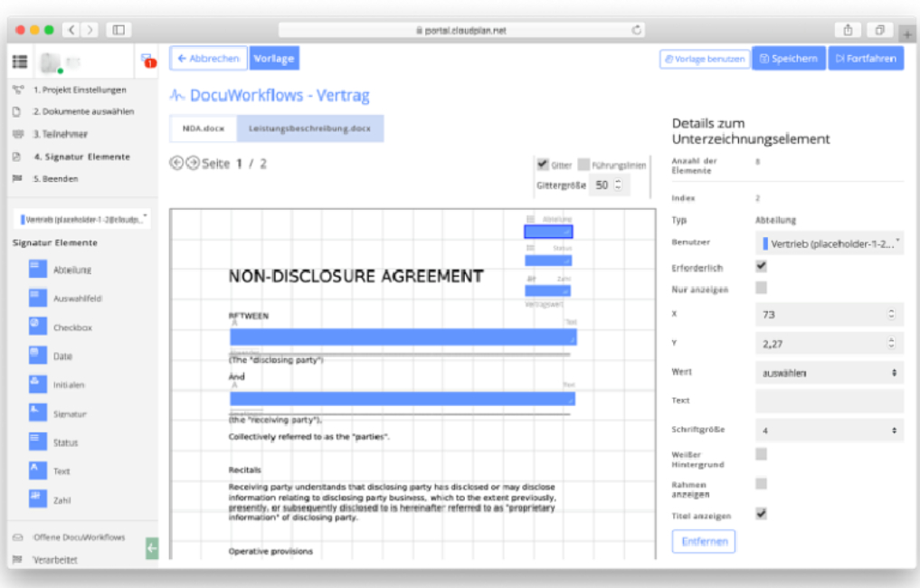Click browser forward arrow
This screenshot has width=920, height=588.
point(90,30)
